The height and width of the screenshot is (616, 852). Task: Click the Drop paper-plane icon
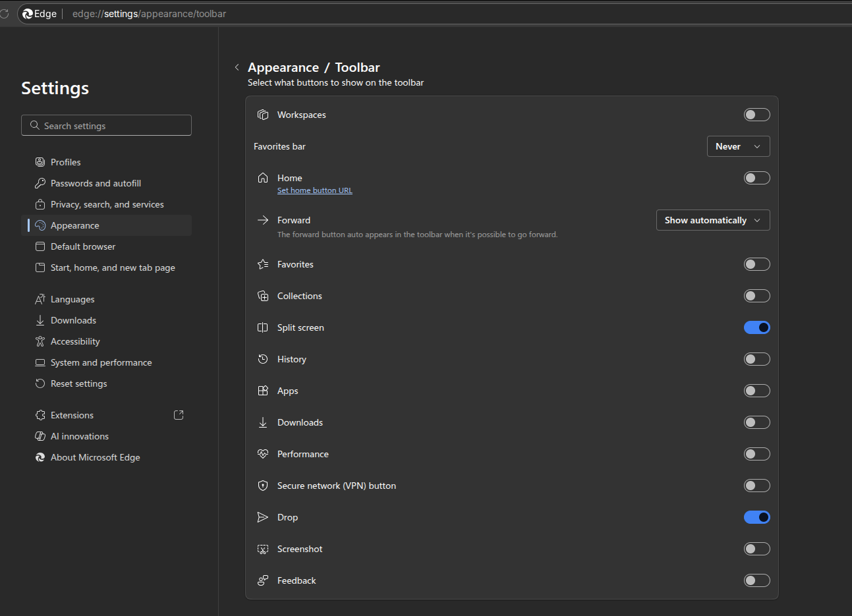[263, 517]
